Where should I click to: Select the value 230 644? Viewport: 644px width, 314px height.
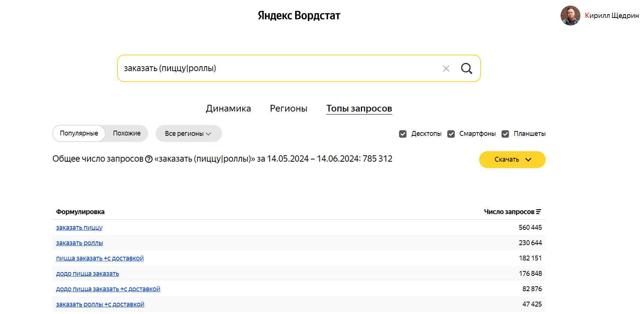530,243
